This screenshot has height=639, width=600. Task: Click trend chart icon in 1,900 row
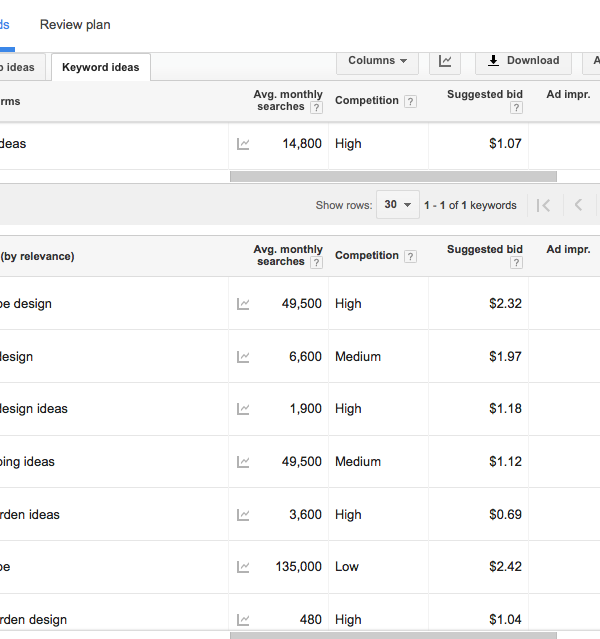click(x=243, y=409)
